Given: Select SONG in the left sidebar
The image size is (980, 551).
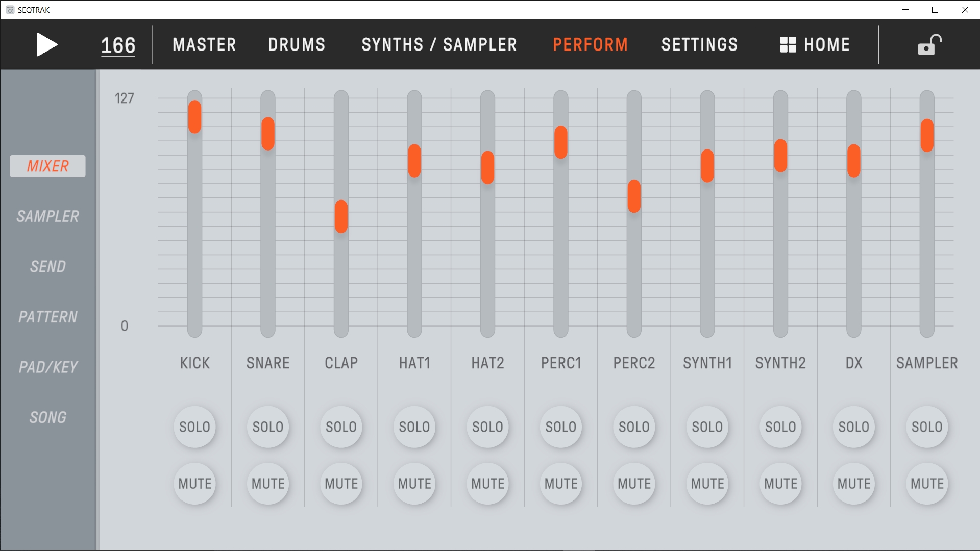Looking at the screenshot, I should (x=47, y=417).
